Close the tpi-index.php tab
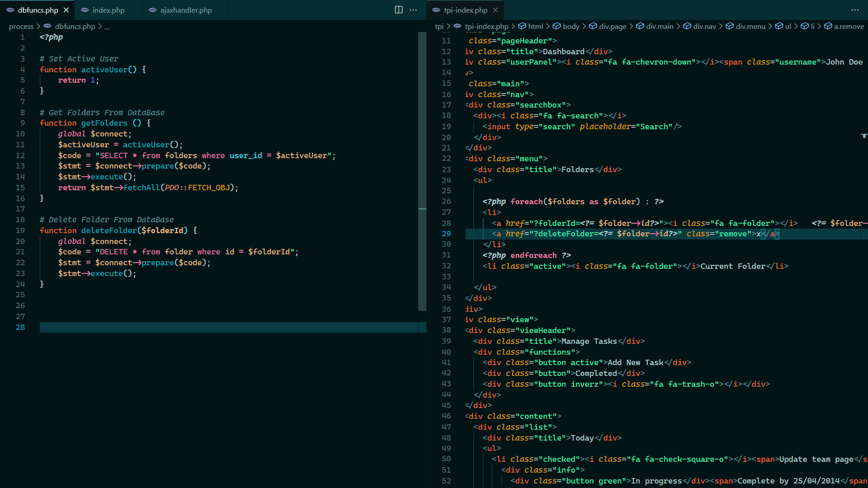This screenshot has height=488, width=868. pos(495,10)
